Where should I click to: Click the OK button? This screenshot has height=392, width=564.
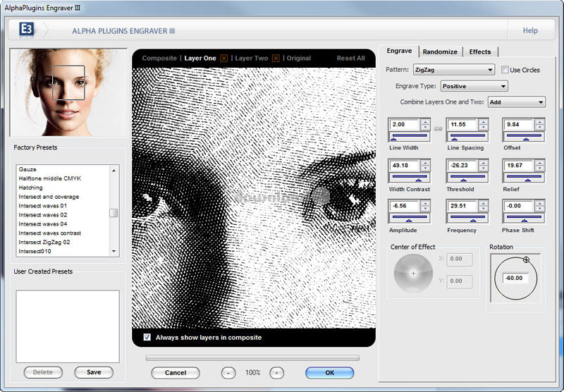tap(329, 372)
